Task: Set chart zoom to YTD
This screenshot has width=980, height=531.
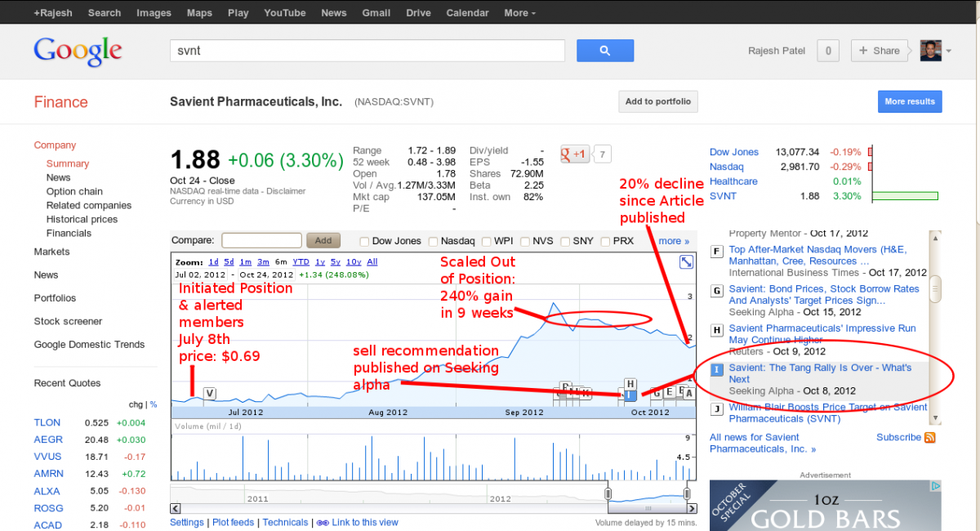Action: 301,262
